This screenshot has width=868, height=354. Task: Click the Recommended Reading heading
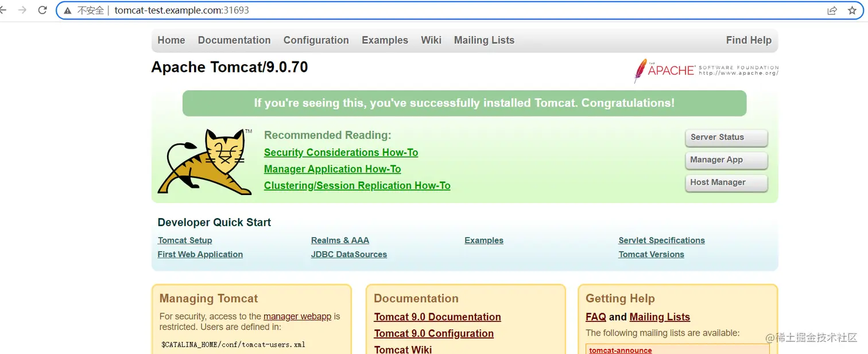click(x=327, y=135)
